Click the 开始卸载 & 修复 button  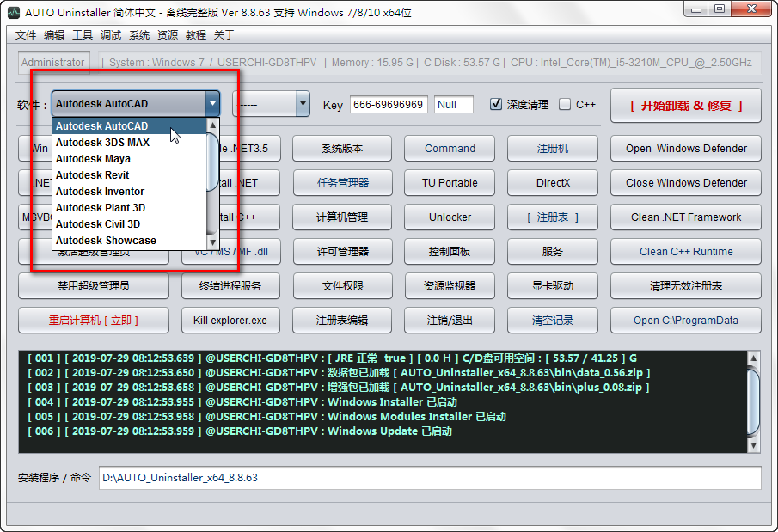tap(685, 105)
